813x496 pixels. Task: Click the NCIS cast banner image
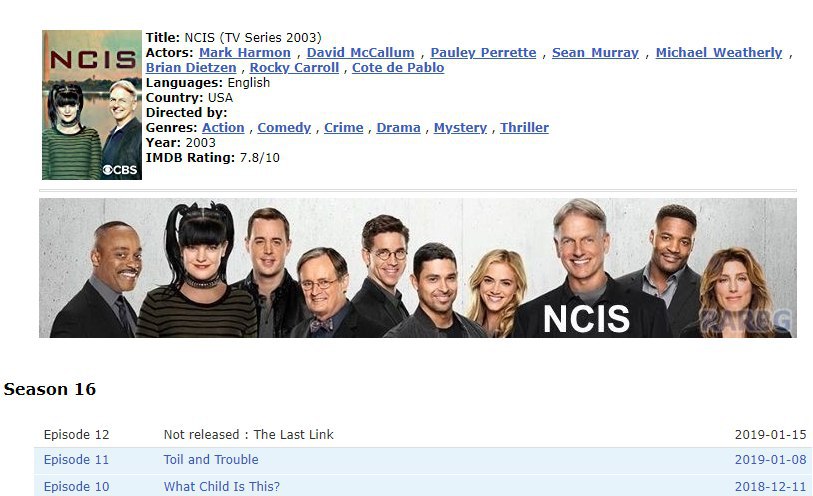click(x=418, y=268)
